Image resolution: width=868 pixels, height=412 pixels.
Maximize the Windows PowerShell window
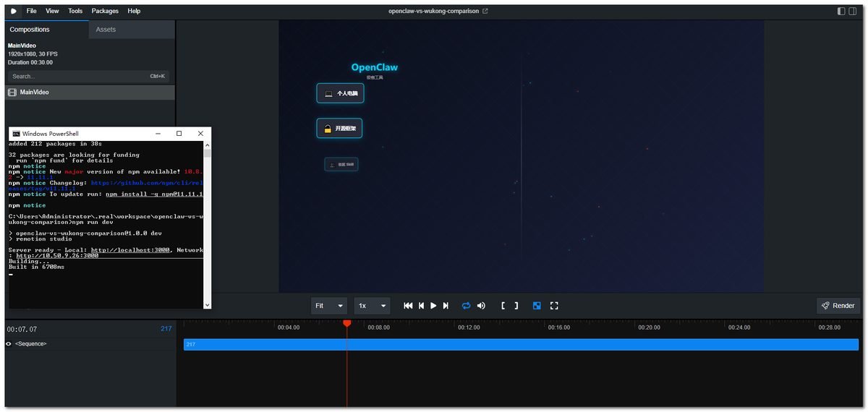(179, 134)
